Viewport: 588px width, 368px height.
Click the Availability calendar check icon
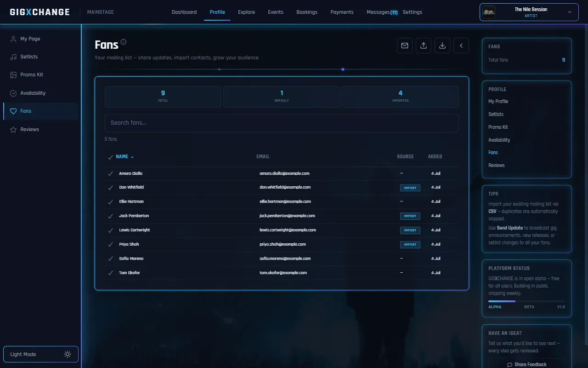[x=13, y=93]
